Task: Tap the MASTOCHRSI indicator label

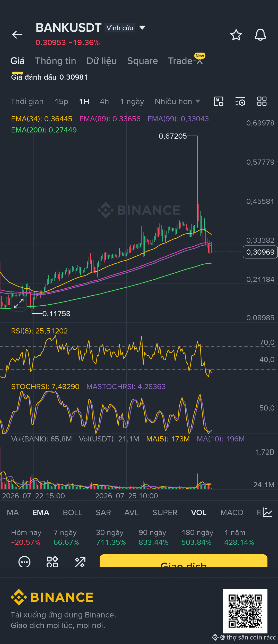Action: (x=126, y=387)
